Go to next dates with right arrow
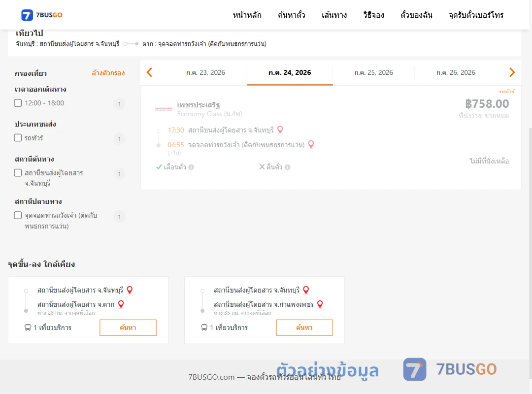 point(512,72)
